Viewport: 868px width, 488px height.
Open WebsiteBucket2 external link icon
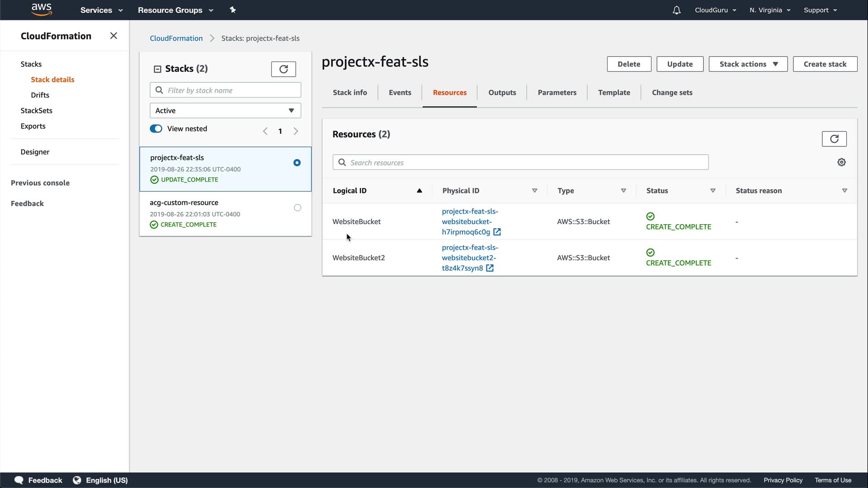tap(490, 268)
